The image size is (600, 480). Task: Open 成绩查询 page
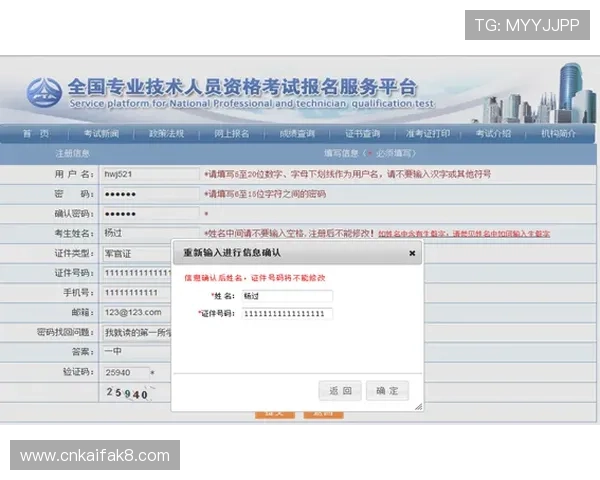[297, 134]
